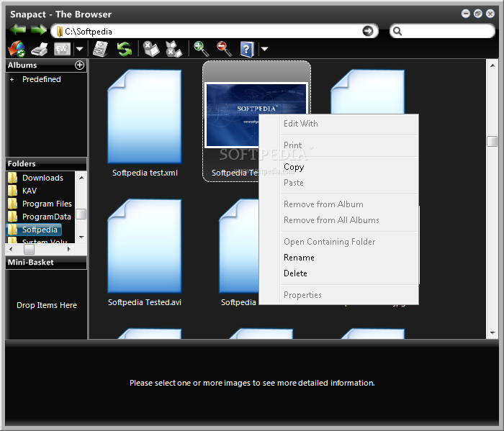504x431 pixels.
Task: Open the dropdown arrow beside help icon
Action: click(x=264, y=49)
